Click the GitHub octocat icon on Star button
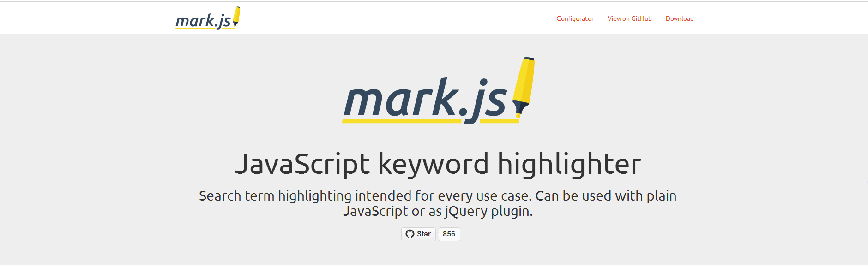 click(410, 234)
